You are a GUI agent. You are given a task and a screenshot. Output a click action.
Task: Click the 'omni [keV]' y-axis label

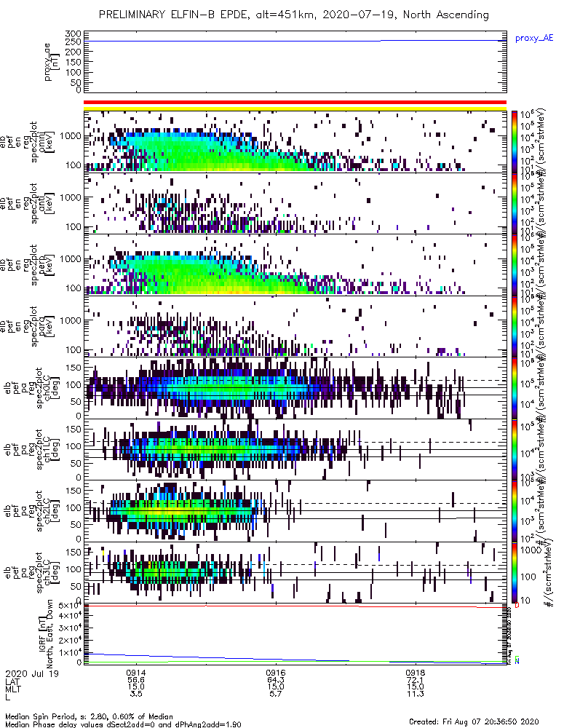(x=48, y=142)
